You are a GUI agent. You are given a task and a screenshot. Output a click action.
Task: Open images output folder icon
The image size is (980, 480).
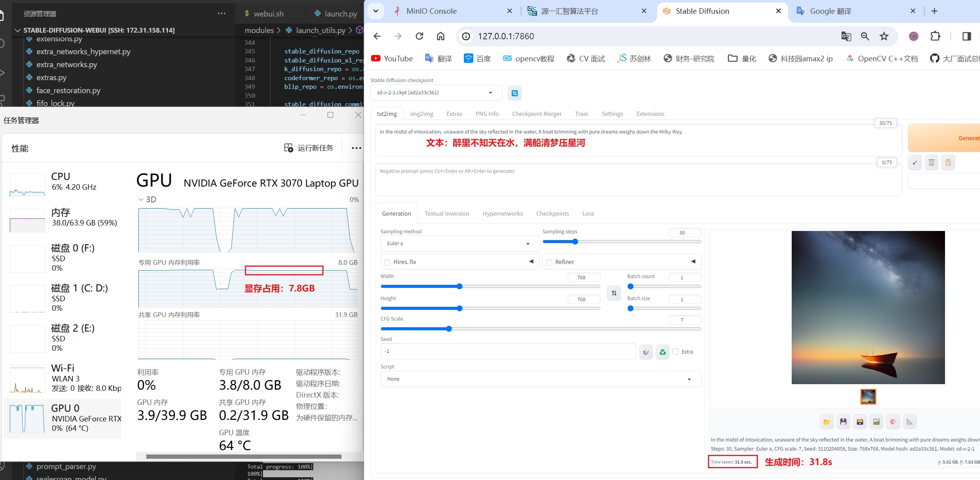pyautogui.click(x=827, y=422)
